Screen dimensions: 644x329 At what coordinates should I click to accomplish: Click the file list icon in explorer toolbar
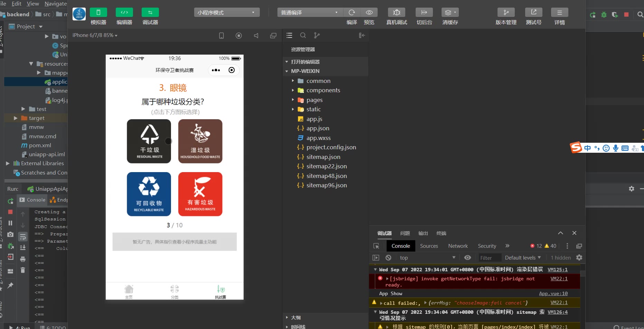tap(290, 35)
